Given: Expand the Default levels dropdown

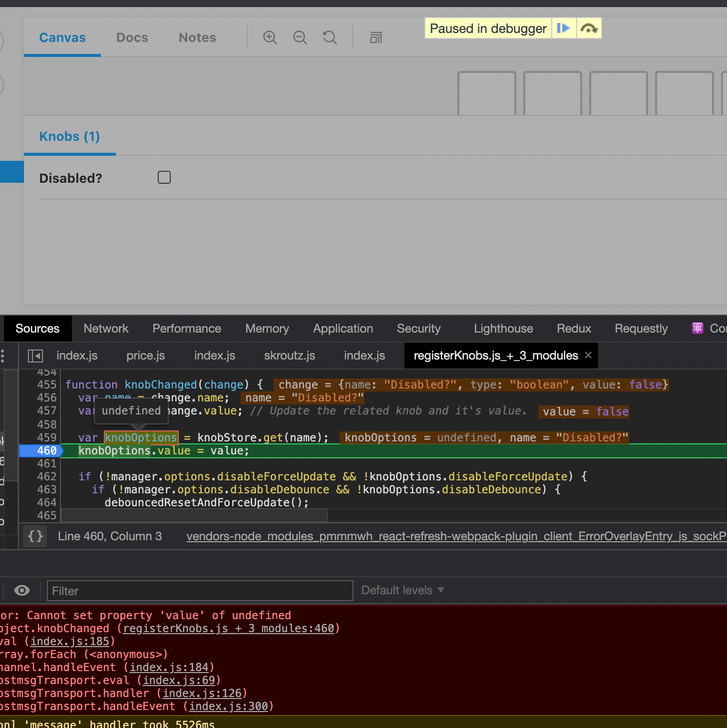Looking at the screenshot, I should tap(402, 590).
